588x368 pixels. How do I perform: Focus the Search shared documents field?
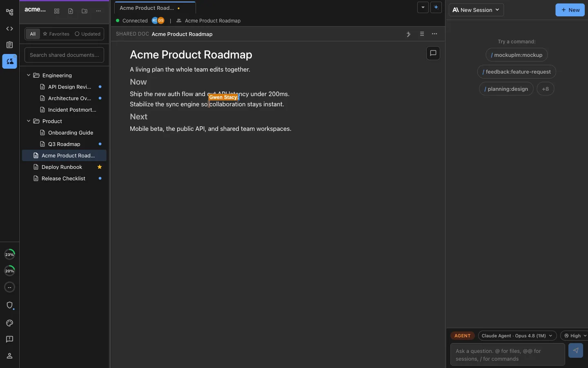[64, 55]
